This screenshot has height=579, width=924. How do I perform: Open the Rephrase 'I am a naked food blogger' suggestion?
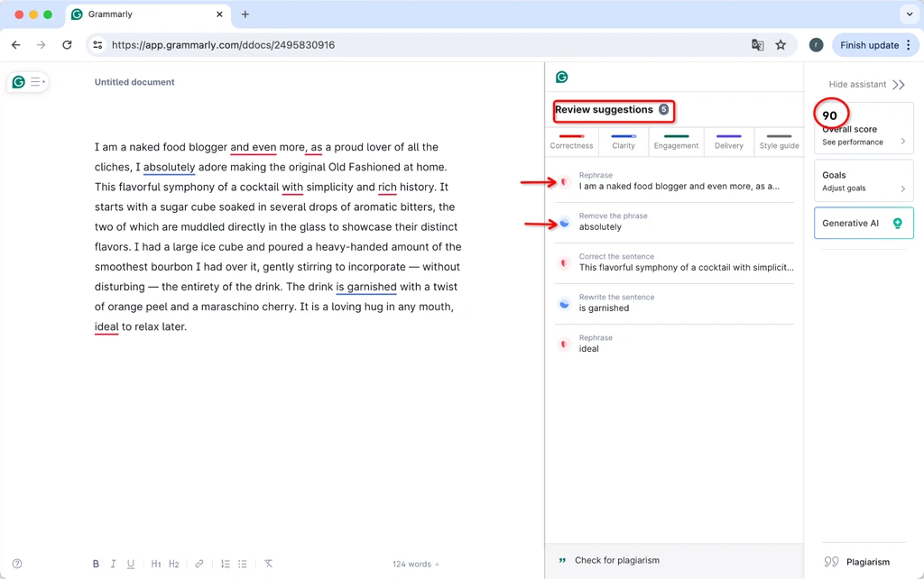tap(675, 181)
